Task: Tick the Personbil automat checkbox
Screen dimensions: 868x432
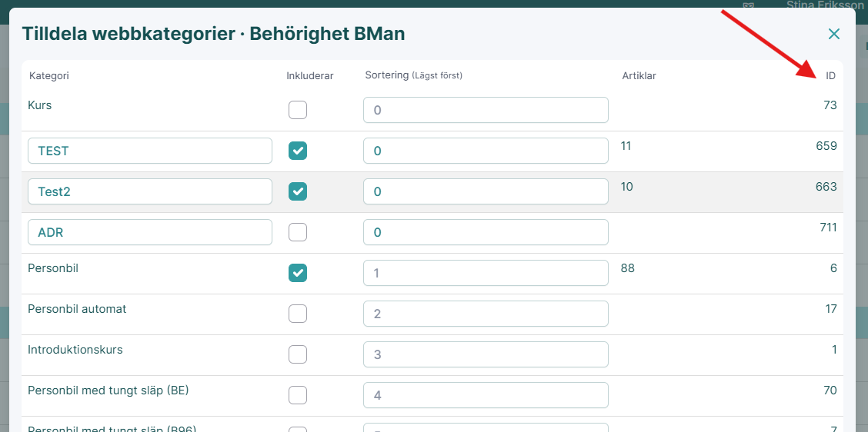Action: click(298, 314)
